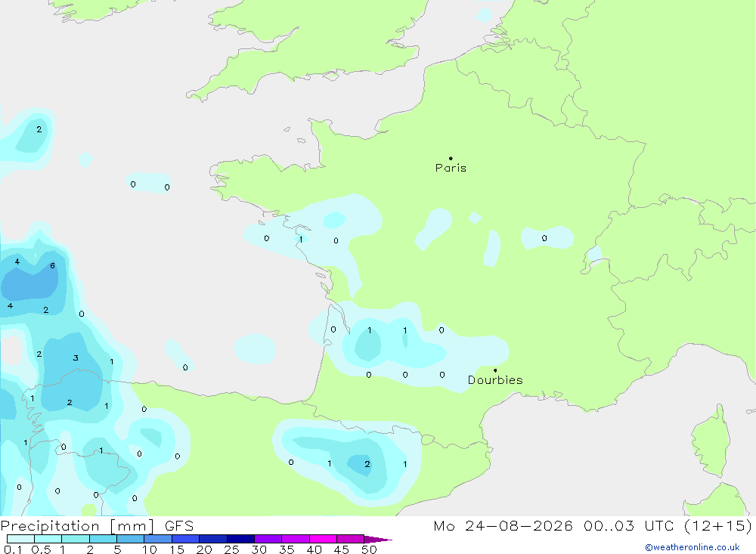Click the value '2' over the Pyrenees

coord(367,464)
